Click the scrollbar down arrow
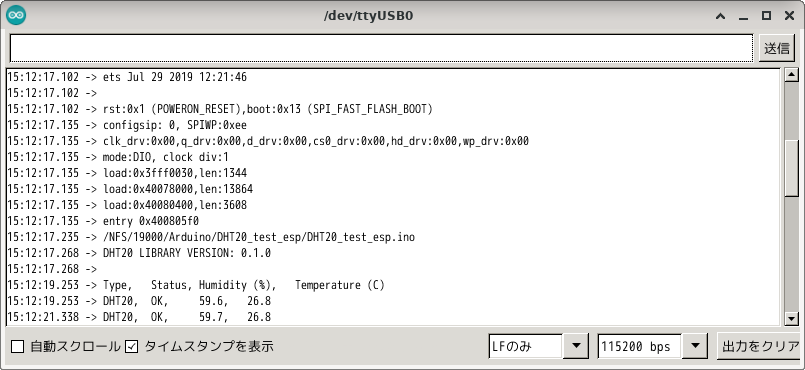The image size is (805, 370). tap(792, 319)
